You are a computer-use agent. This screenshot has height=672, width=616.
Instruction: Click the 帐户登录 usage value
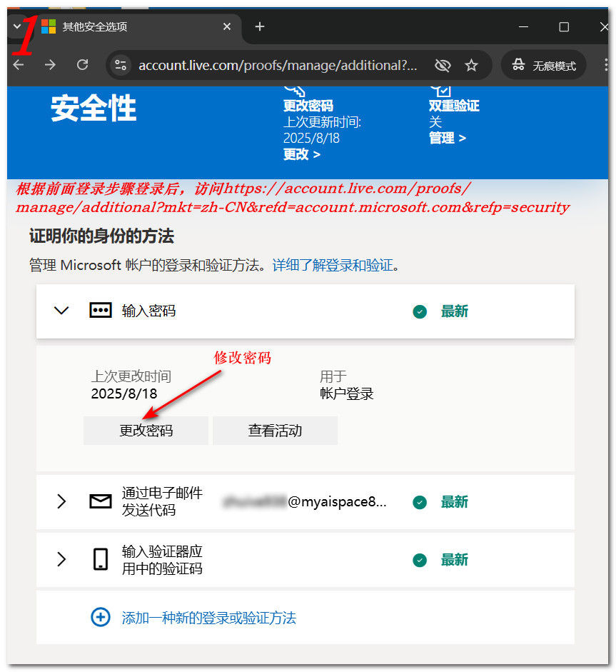(x=347, y=393)
